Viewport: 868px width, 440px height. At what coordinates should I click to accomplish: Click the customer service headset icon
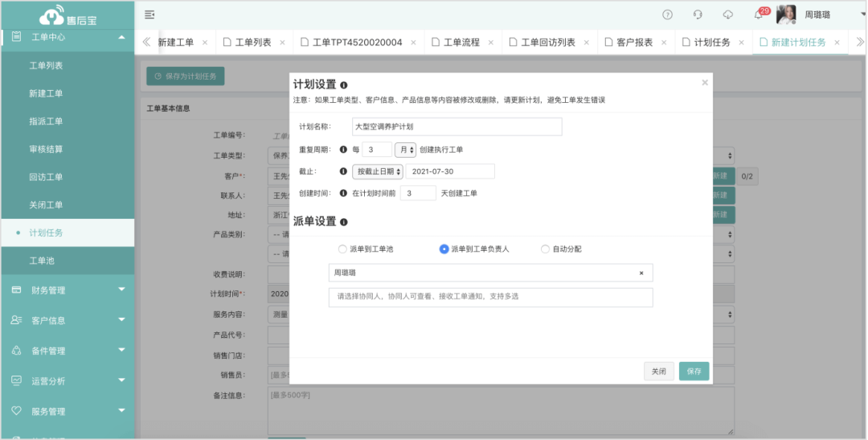[x=698, y=14]
